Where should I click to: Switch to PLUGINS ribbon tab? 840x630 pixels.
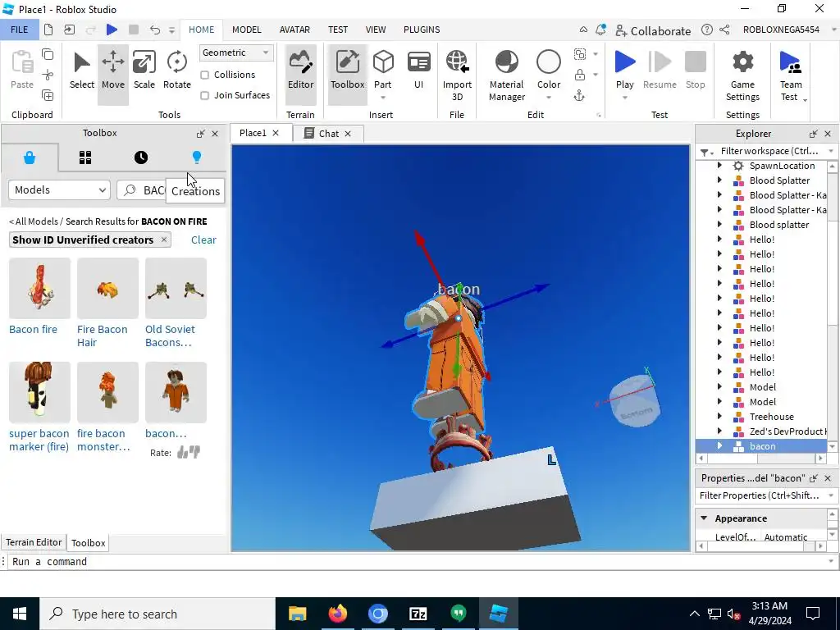(x=422, y=30)
